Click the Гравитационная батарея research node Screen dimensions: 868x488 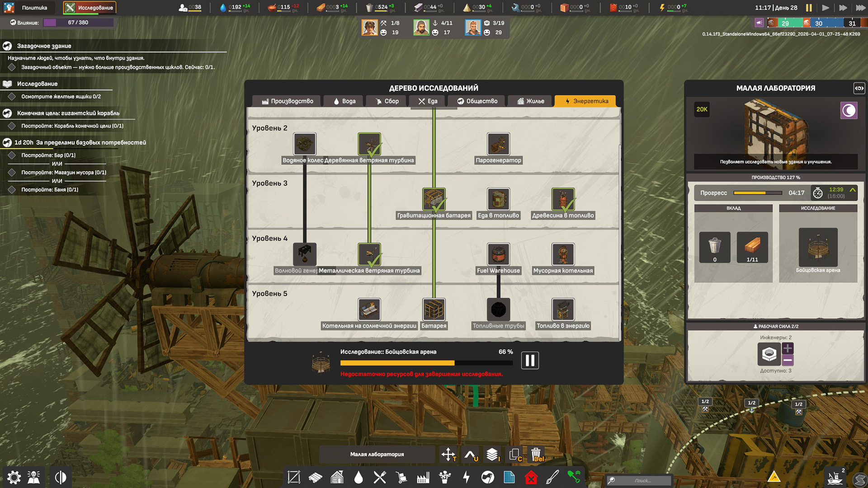pos(434,199)
